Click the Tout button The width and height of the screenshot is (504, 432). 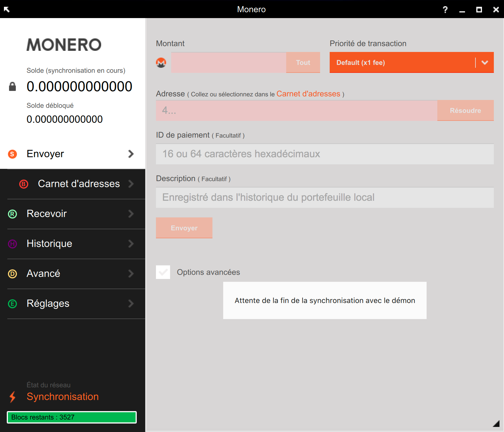(x=303, y=62)
